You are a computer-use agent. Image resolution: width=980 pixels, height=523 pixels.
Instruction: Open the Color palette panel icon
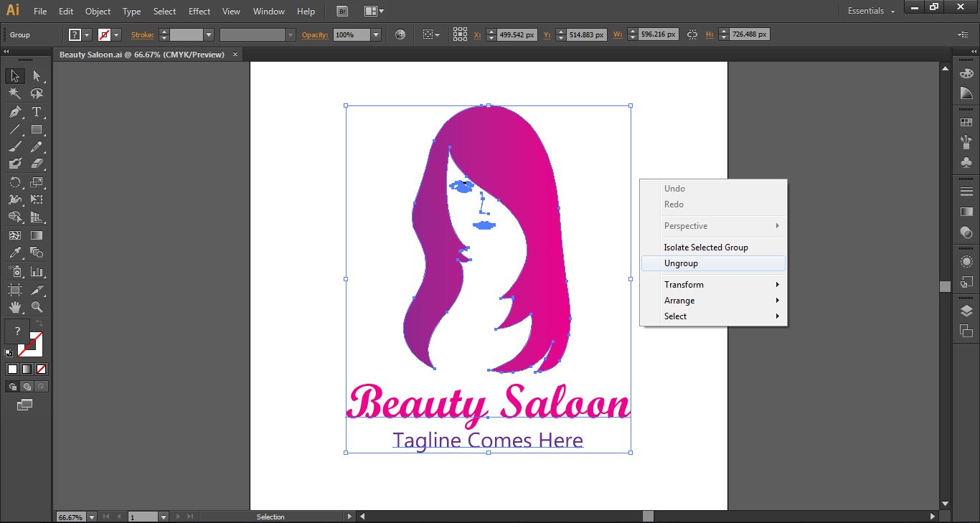[966, 73]
